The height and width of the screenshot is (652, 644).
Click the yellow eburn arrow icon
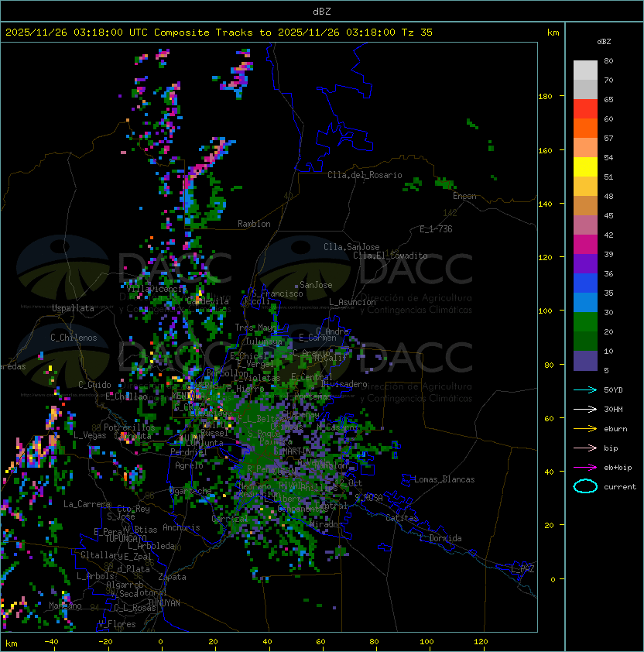click(585, 429)
